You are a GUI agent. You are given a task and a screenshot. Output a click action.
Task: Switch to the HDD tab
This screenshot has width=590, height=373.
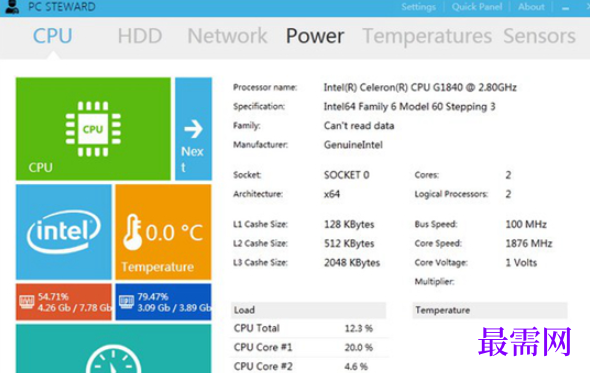tap(140, 36)
